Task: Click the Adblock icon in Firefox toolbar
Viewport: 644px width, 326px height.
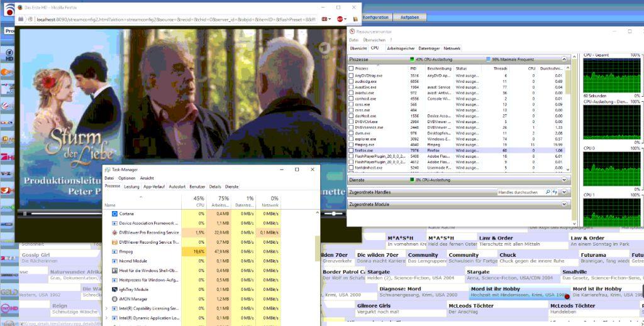Action: 340,19
